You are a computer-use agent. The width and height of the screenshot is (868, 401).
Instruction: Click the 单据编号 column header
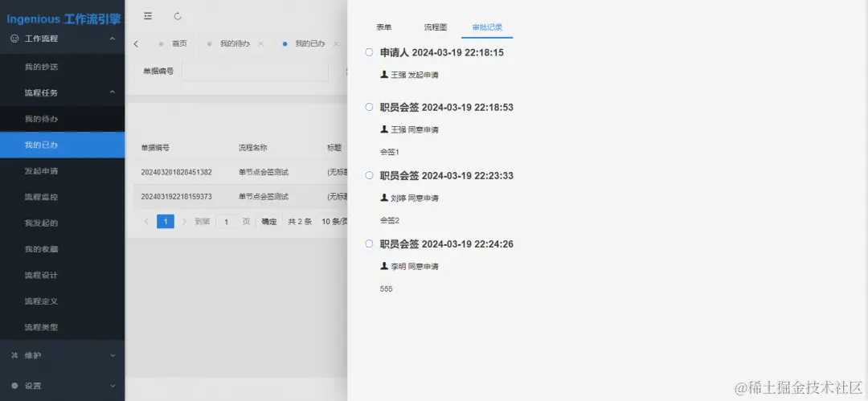tap(155, 148)
